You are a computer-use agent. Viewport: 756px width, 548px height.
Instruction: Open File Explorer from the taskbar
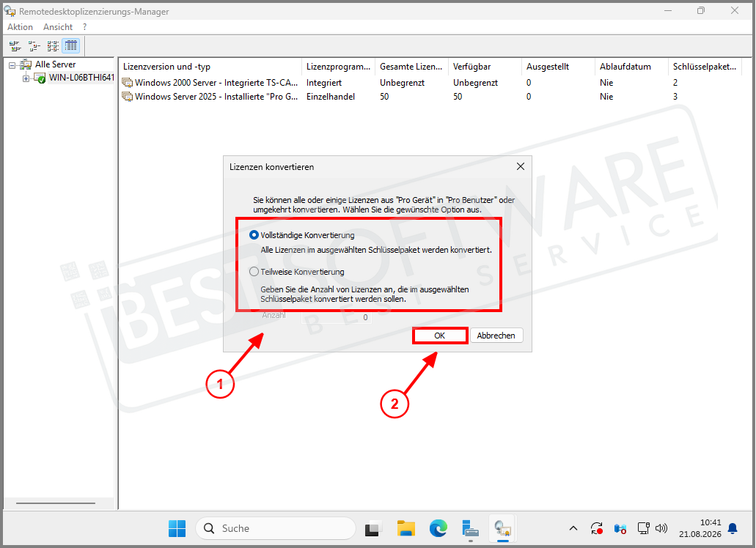click(406, 528)
